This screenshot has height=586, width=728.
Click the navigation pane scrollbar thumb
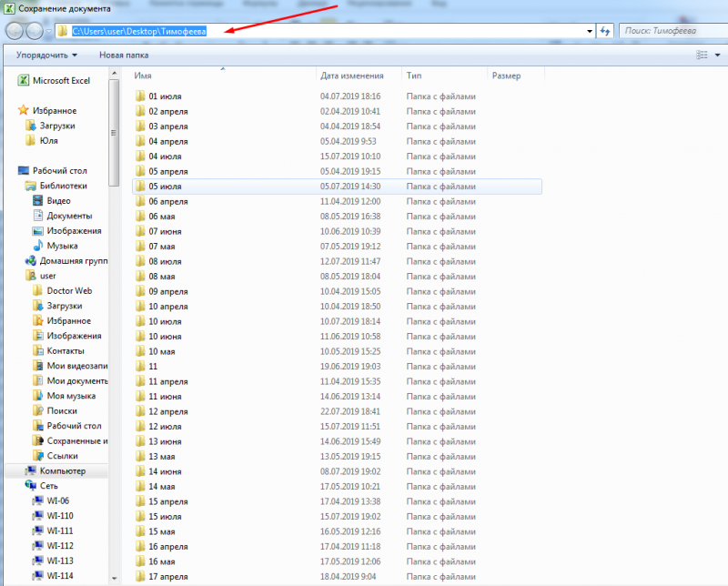[x=115, y=133]
